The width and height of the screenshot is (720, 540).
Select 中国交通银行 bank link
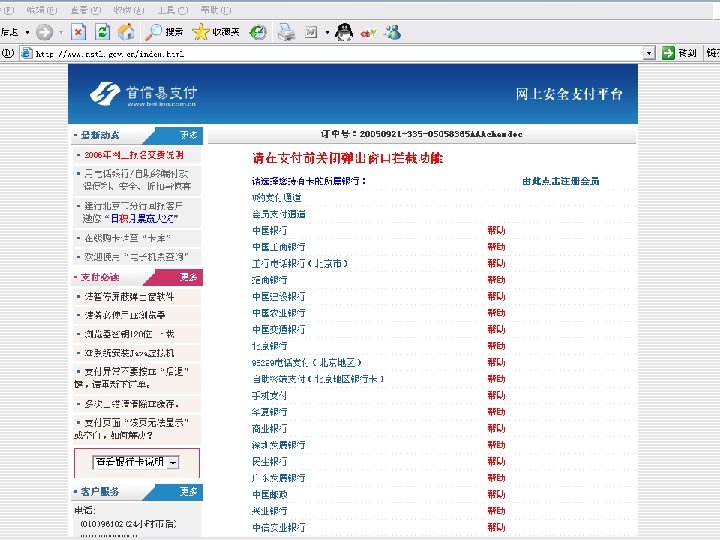[279, 330]
